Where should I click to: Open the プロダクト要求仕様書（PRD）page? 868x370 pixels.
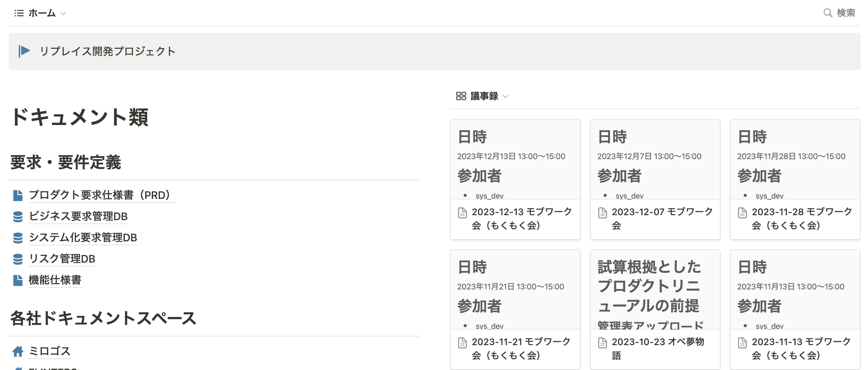tap(99, 195)
